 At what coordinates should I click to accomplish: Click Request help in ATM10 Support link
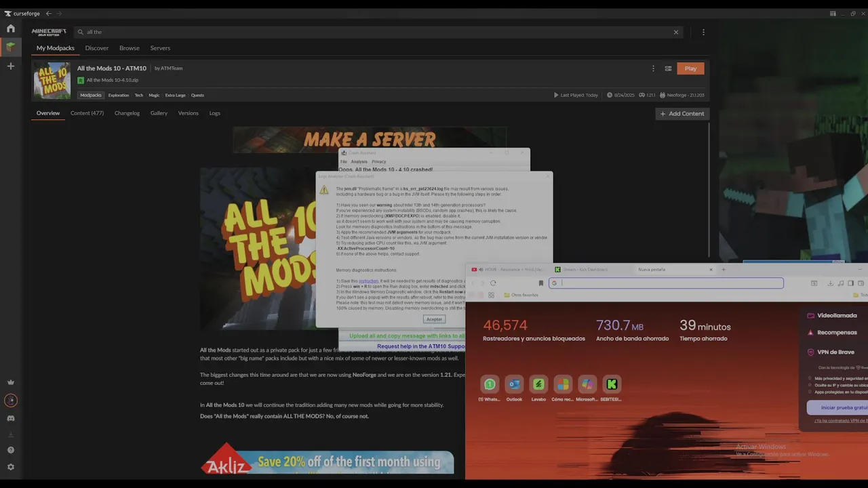click(x=421, y=346)
